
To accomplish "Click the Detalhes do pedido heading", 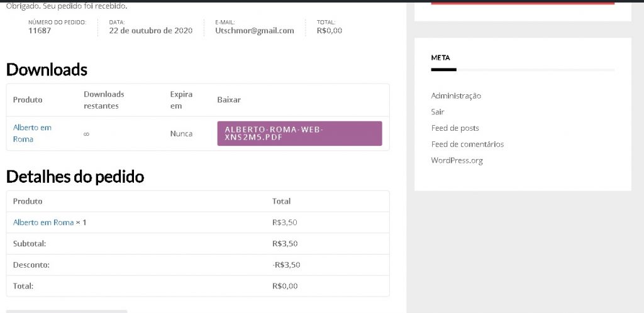I will click(x=75, y=177).
